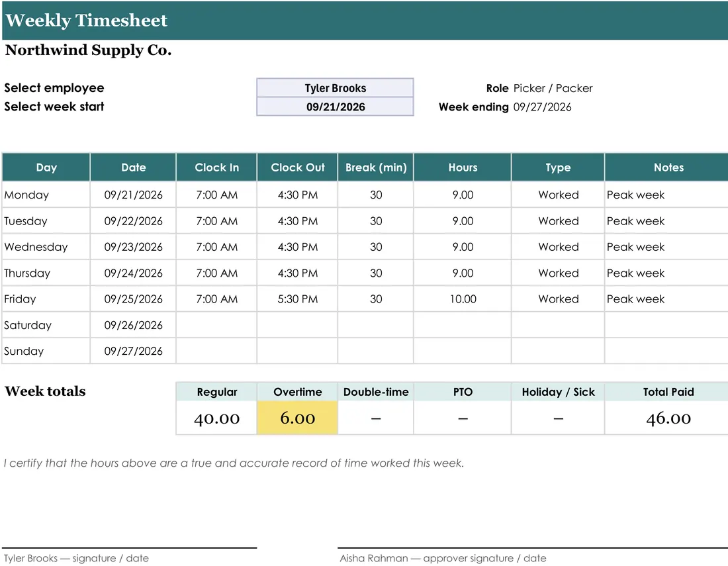Select the highlighted Overtime total 6.00
Screen dimensions: 728x566
[297, 418]
